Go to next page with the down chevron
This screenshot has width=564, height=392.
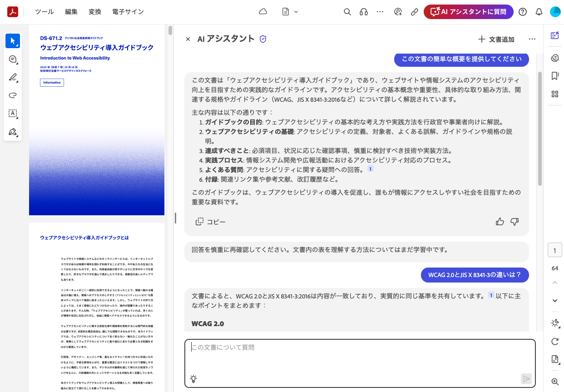(x=554, y=300)
